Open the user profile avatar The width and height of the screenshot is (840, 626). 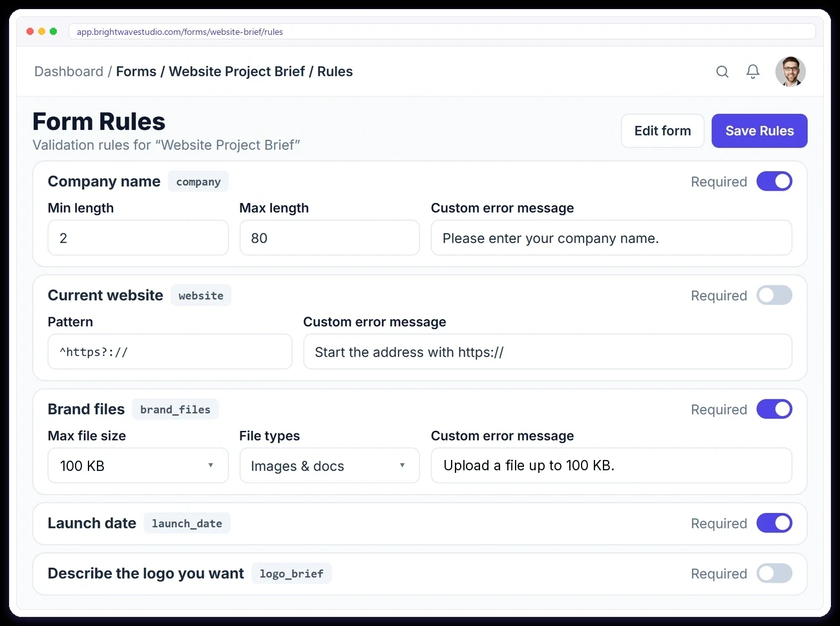point(790,71)
